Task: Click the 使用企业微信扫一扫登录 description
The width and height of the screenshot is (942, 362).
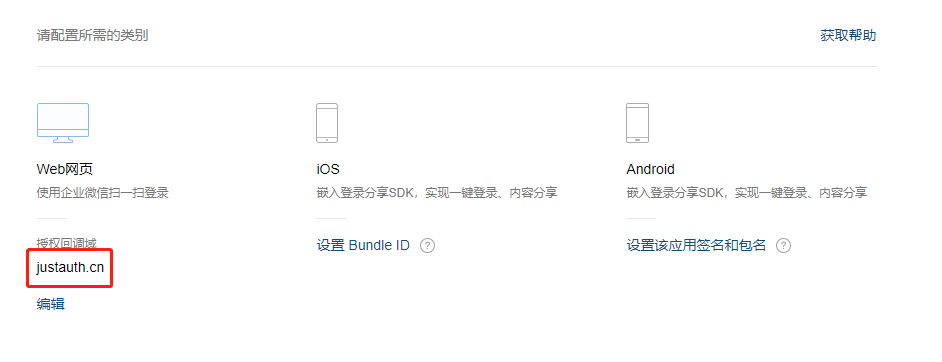Action: pos(103,193)
